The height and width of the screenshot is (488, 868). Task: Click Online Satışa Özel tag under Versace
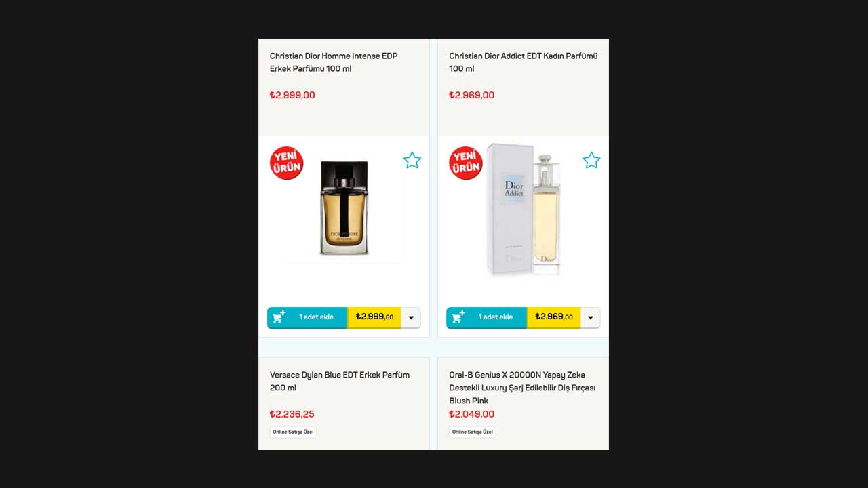click(293, 432)
